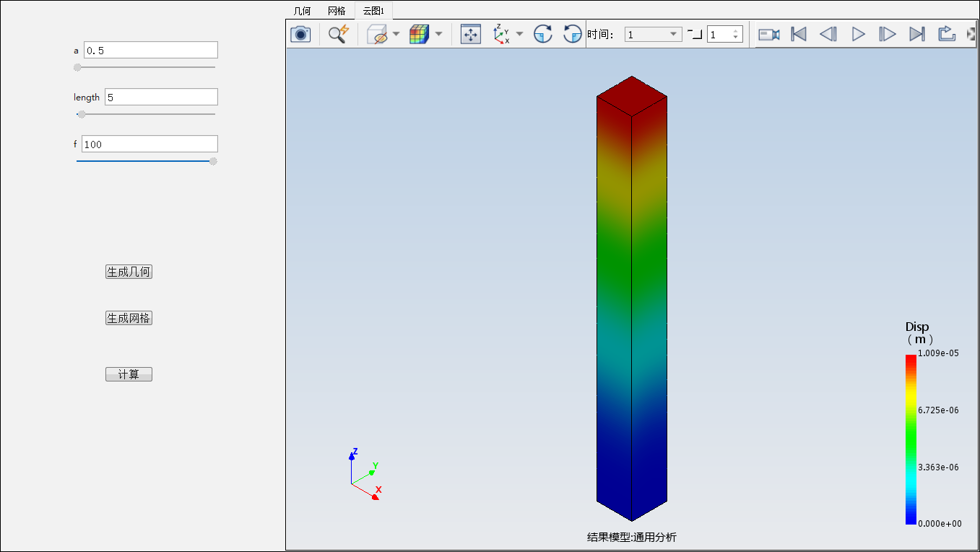Click the legend value 3.363e-06

click(x=939, y=467)
